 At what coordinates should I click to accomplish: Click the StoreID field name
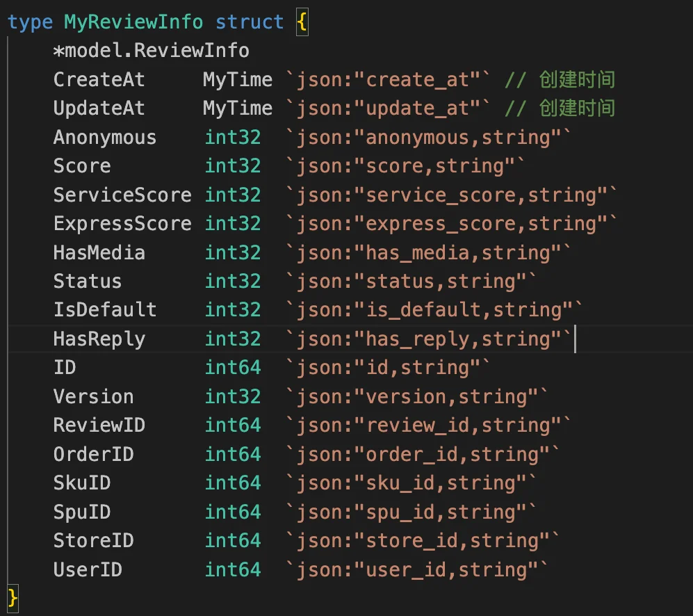93,541
